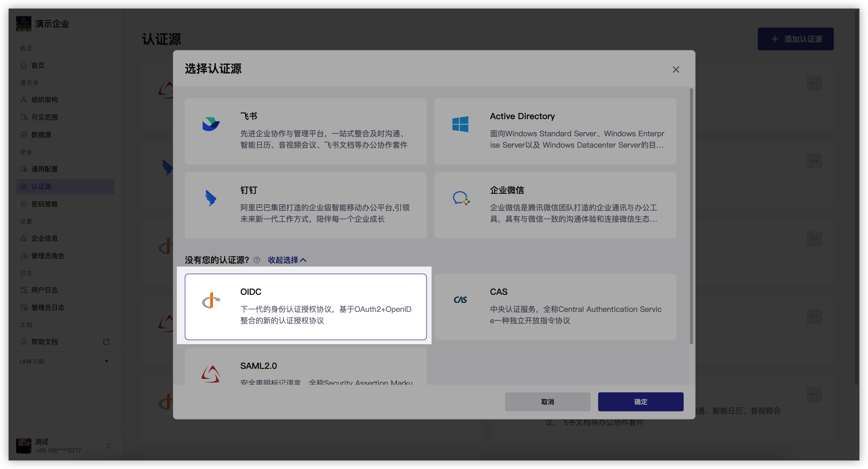Click the 飞书 bird logo icon
This screenshot has width=868, height=469.
coord(211,124)
